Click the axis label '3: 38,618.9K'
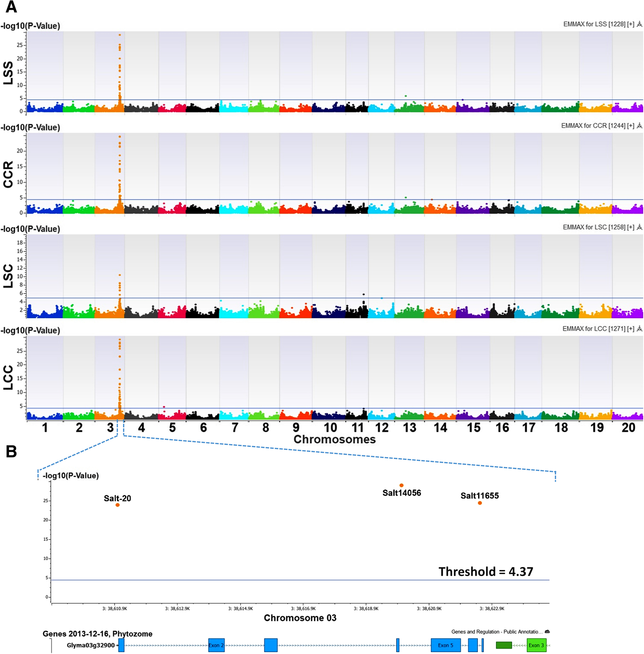The image size is (644, 654). pyautogui.click(x=366, y=608)
